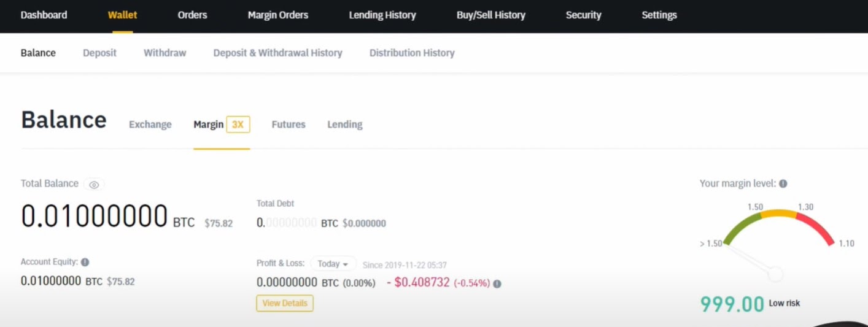The image size is (868, 327).
Task: Go to the Orders menu
Action: tap(192, 15)
